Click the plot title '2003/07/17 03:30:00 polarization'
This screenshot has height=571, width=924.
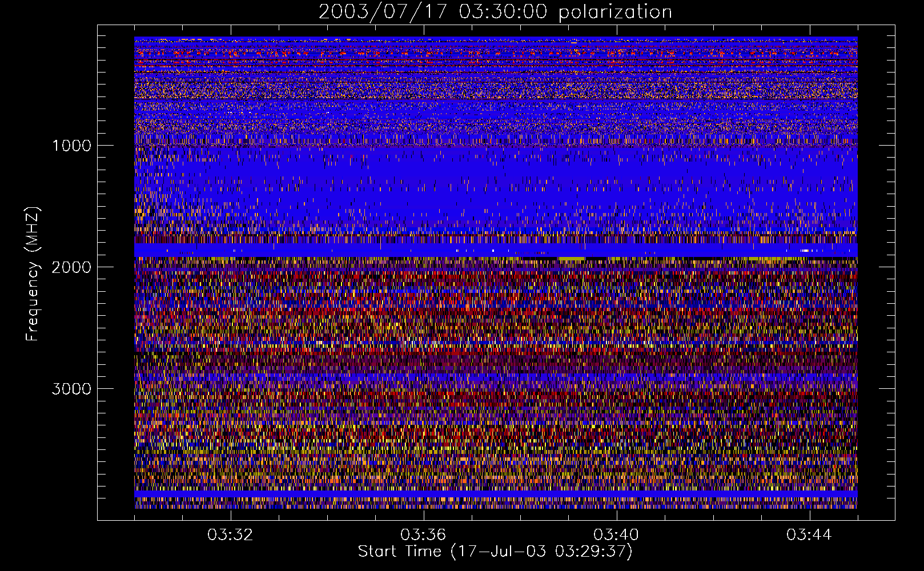(x=495, y=12)
